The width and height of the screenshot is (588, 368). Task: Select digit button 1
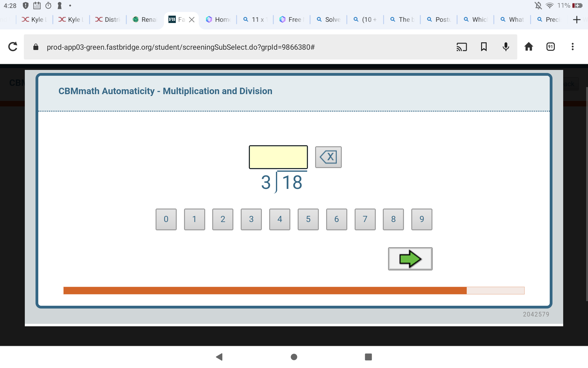195,219
